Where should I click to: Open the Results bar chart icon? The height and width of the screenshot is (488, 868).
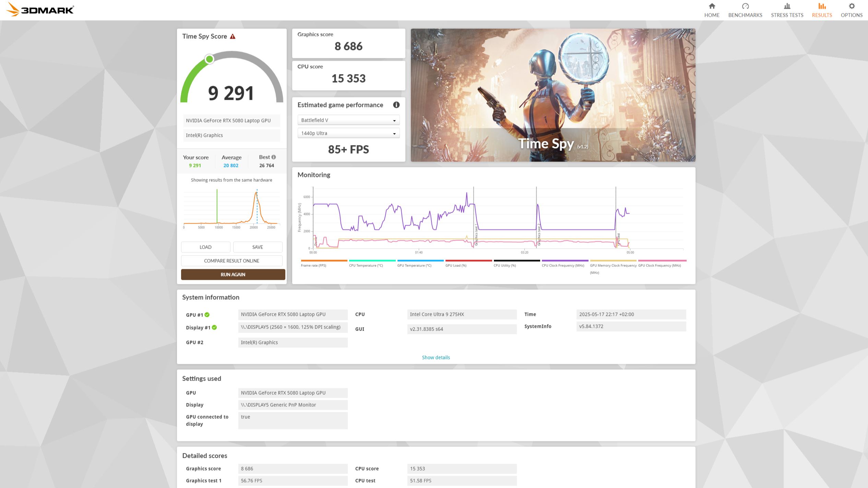click(x=822, y=6)
